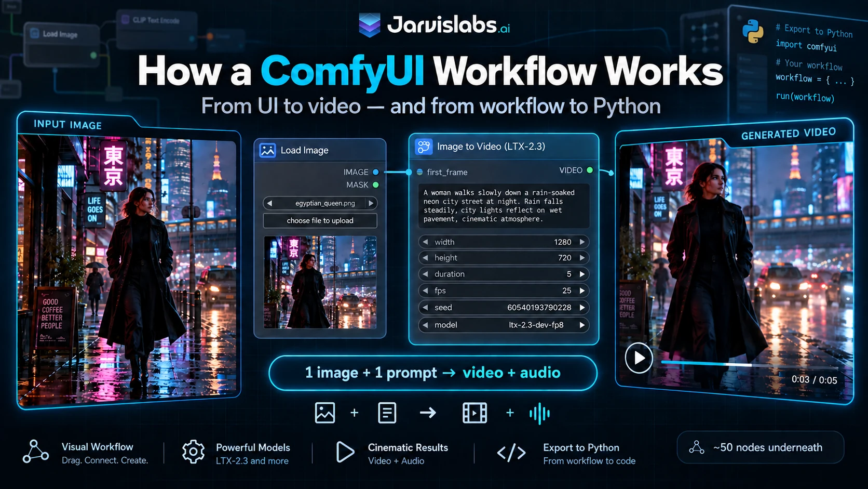Click the Image to Video node icon
Viewport: 868px width, 489px height.
(x=424, y=147)
